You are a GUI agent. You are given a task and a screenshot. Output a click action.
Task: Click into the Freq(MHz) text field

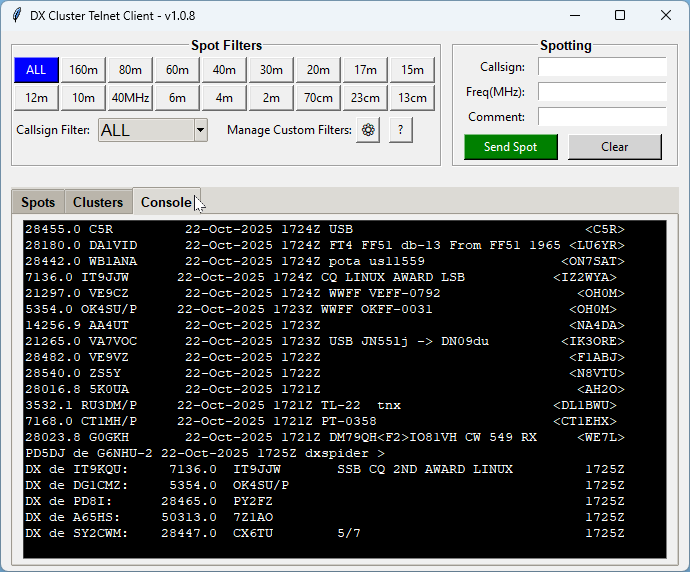coord(602,92)
